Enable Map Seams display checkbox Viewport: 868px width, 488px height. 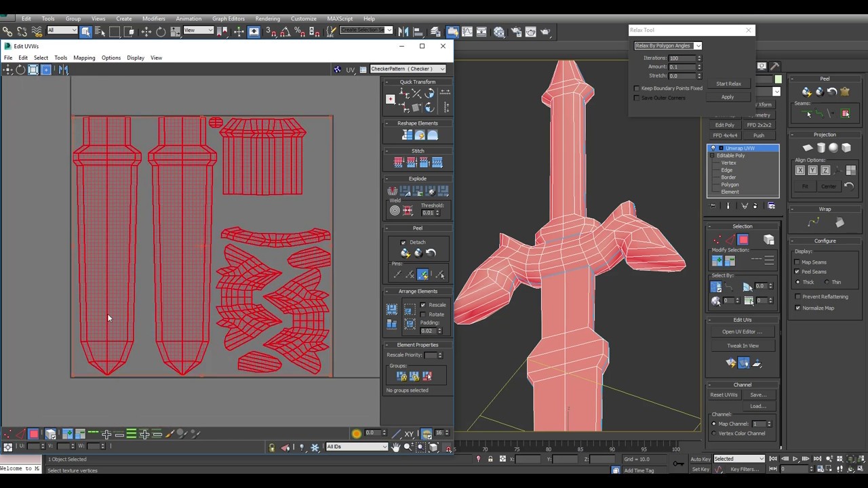click(797, 262)
